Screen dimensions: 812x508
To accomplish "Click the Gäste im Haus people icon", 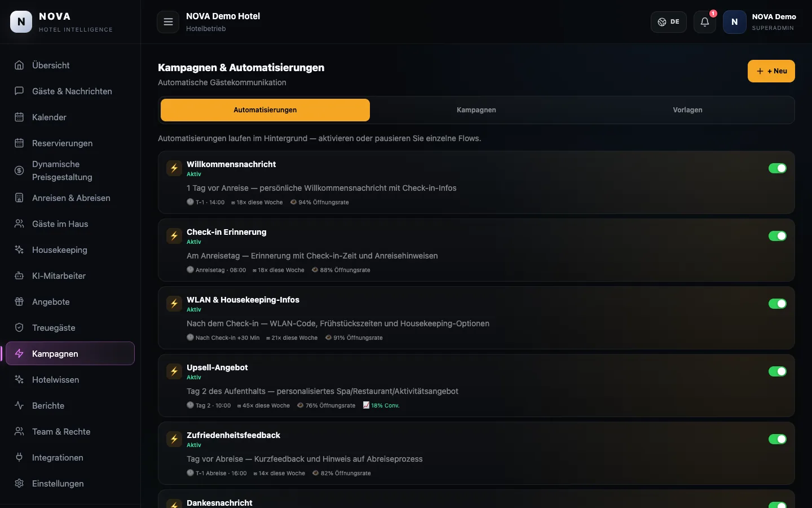I will pos(19,224).
